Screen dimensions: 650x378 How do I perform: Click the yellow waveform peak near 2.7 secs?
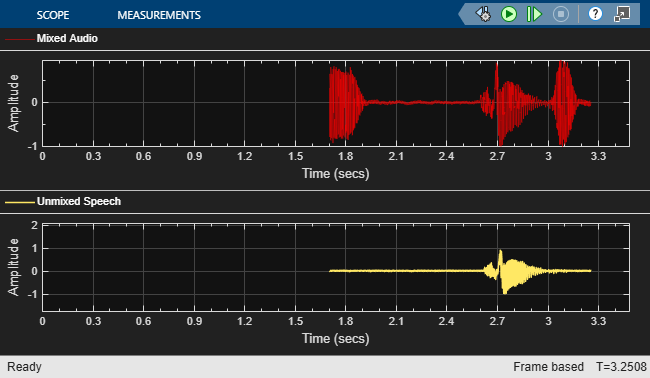[x=501, y=258]
